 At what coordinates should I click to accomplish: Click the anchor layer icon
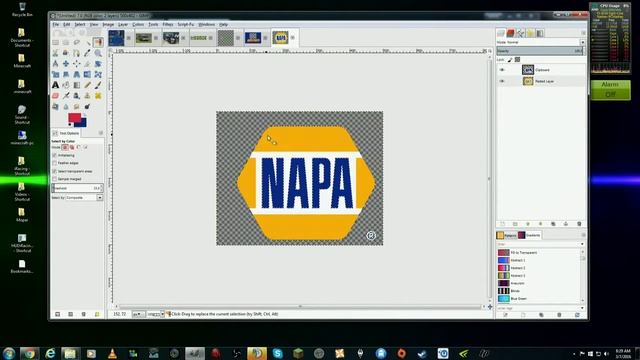click(x=566, y=224)
